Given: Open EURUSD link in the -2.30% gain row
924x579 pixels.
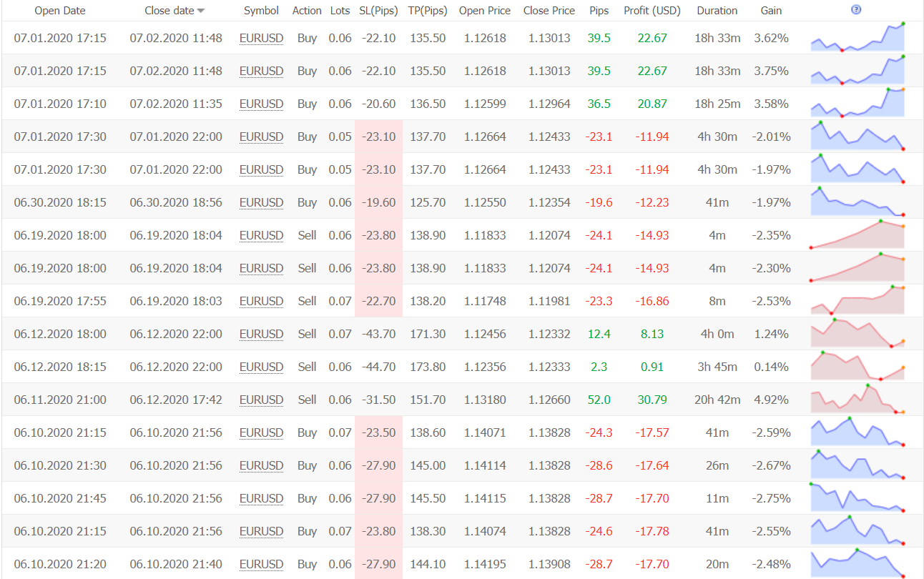Looking at the screenshot, I should coord(261,268).
